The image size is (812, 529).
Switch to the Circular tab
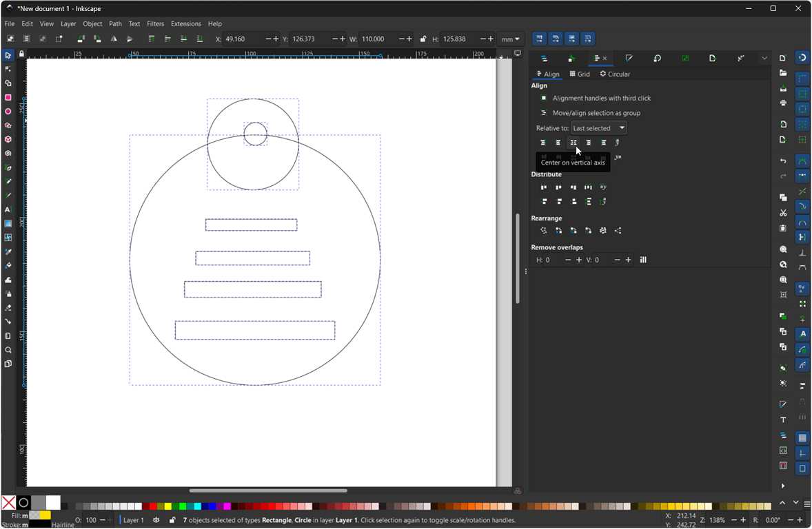tap(615, 74)
